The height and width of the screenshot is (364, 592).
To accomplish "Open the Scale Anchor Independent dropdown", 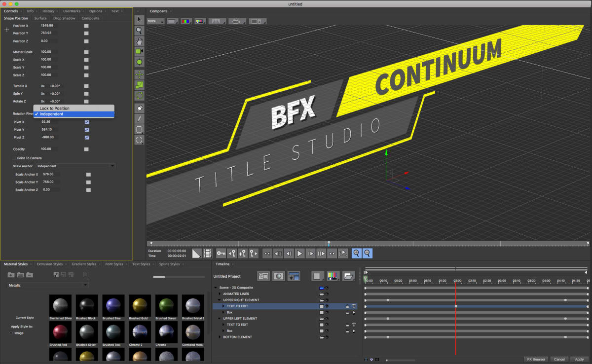I will [75, 166].
